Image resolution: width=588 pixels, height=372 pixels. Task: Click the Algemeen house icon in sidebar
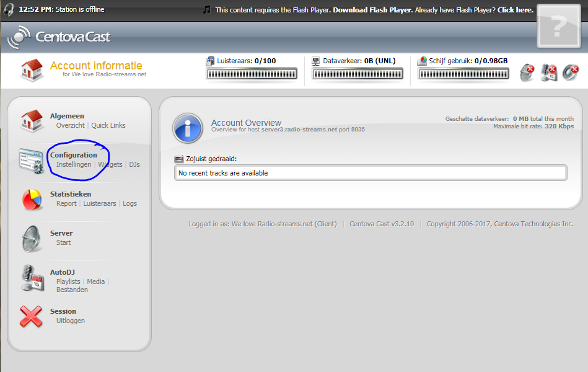32,121
